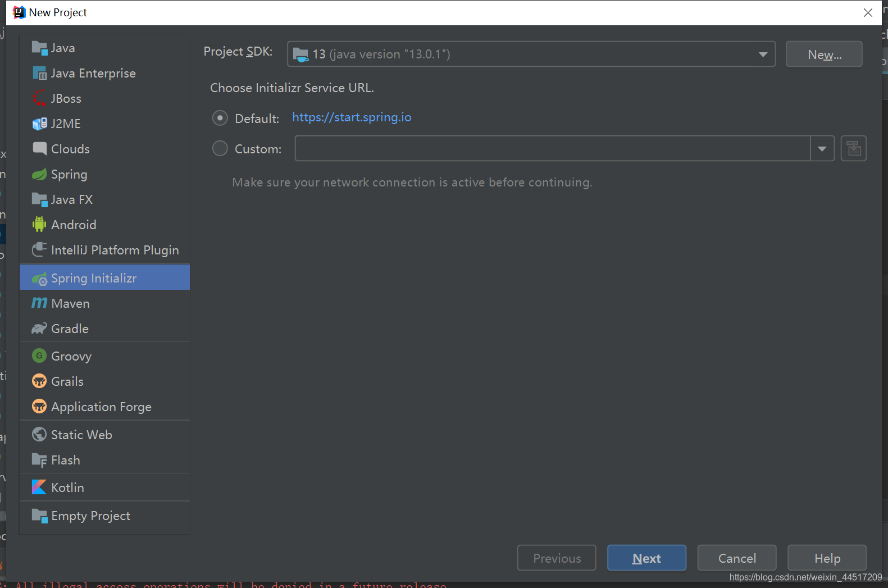
Task: Click the Choose Initializr Service URL text
Action: pyautogui.click(x=292, y=88)
